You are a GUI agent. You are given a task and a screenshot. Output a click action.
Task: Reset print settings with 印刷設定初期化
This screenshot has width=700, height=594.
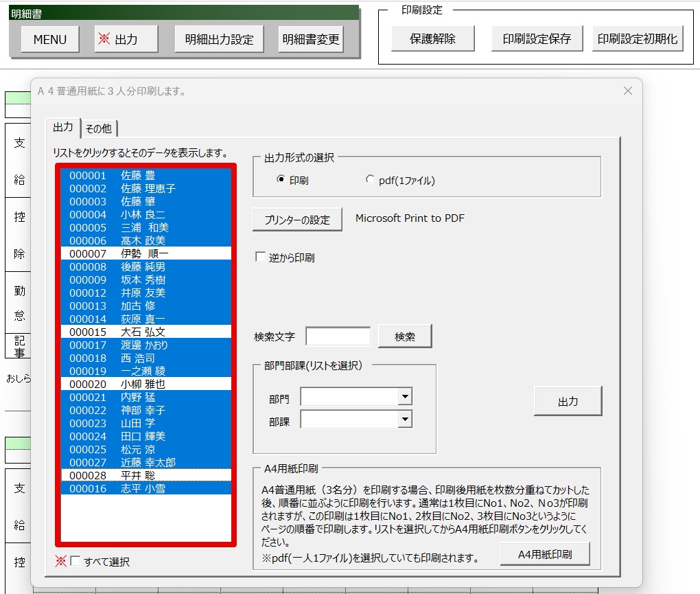tap(638, 39)
